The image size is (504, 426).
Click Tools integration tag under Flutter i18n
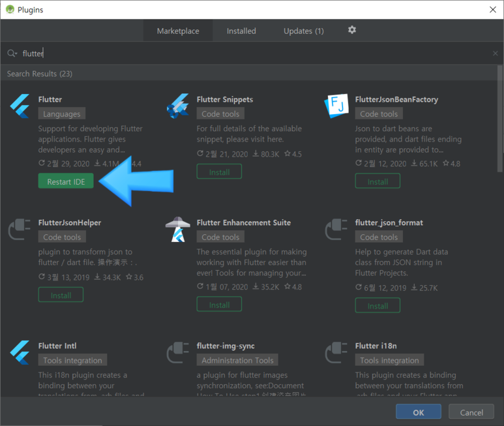[389, 360]
